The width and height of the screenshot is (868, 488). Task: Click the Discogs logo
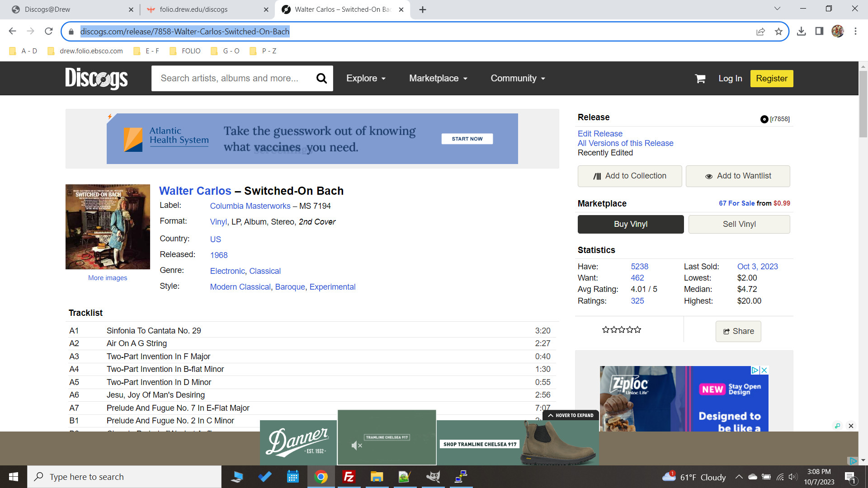(96, 79)
